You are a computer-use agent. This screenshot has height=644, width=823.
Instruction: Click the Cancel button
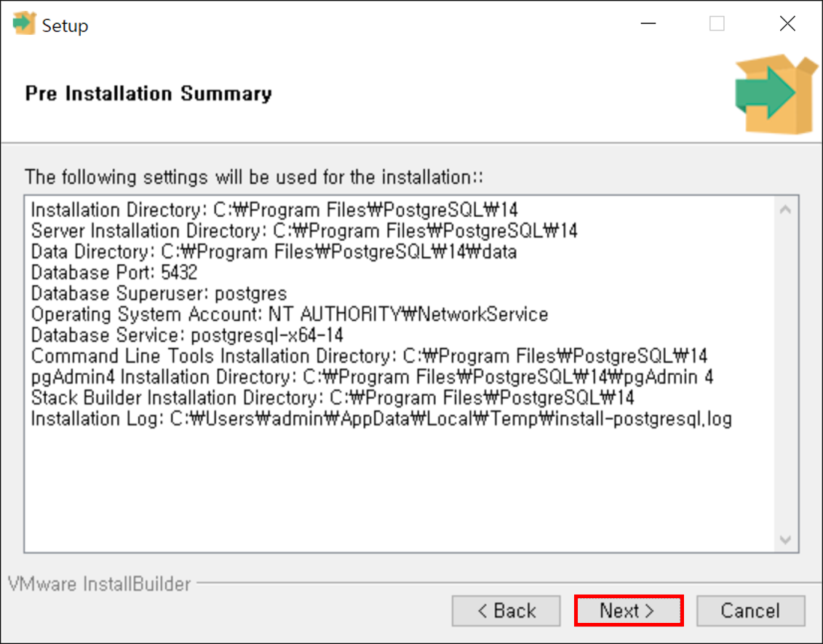[x=751, y=611]
